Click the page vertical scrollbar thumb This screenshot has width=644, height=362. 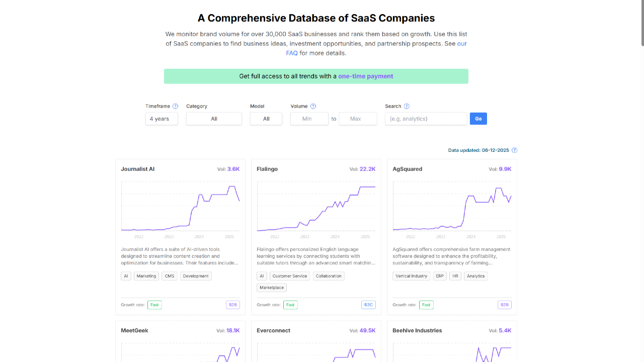click(x=641, y=23)
